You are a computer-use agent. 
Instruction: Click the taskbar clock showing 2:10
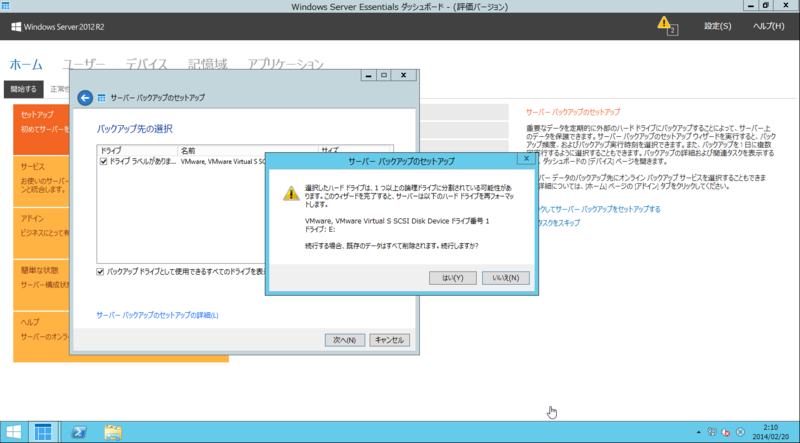click(x=770, y=432)
